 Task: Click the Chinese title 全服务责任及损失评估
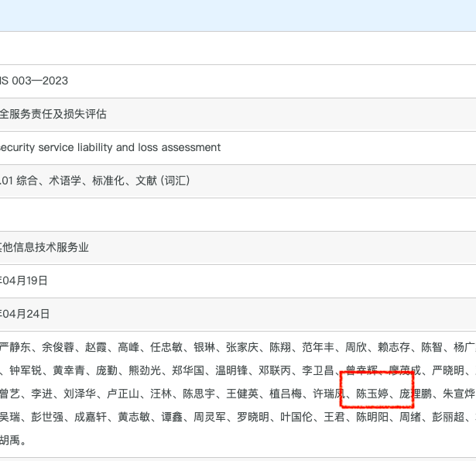53,115
